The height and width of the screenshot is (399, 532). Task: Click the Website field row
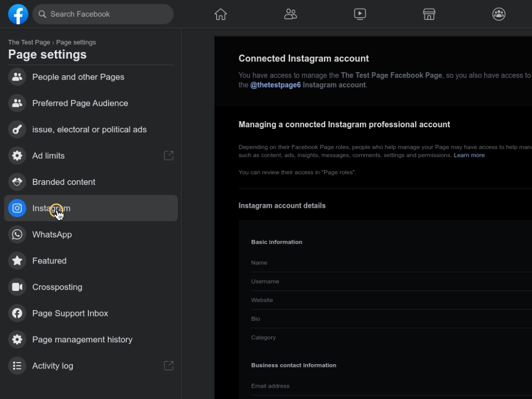(392, 300)
